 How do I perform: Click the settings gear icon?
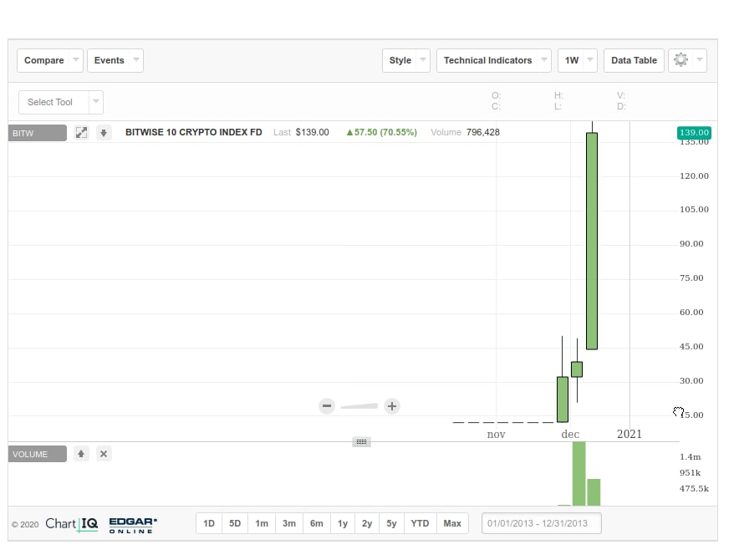(680, 60)
